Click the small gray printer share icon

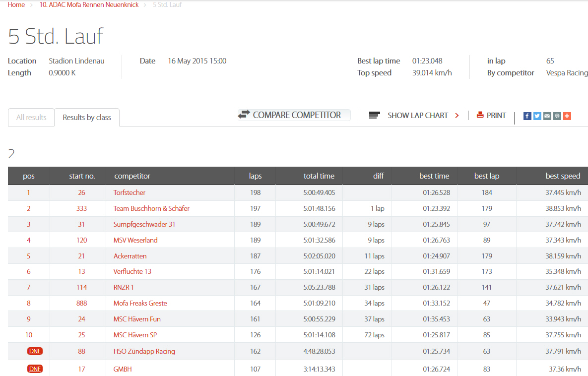[557, 116]
